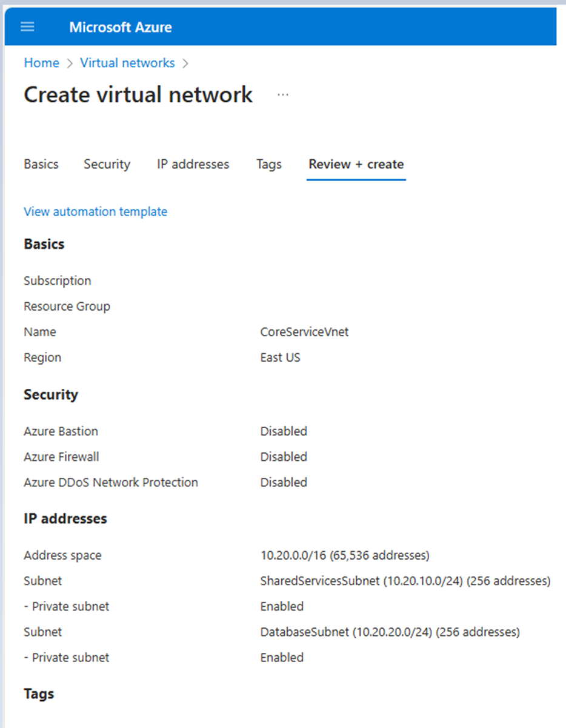Click the Azure Bastion Disabled status

pos(283,431)
